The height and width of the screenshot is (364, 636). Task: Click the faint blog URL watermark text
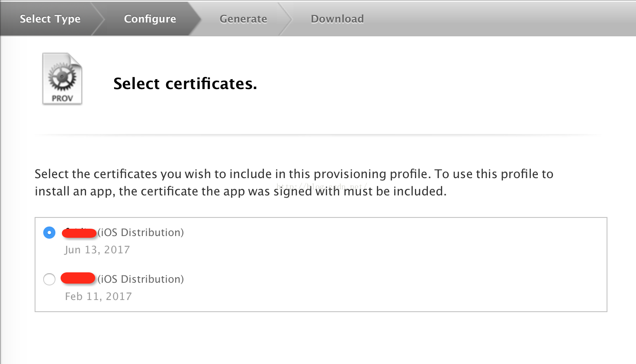[x=321, y=187]
